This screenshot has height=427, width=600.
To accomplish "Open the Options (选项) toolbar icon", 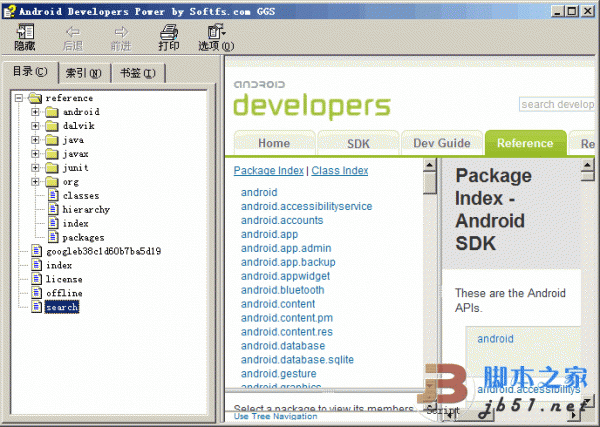I will (x=216, y=32).
